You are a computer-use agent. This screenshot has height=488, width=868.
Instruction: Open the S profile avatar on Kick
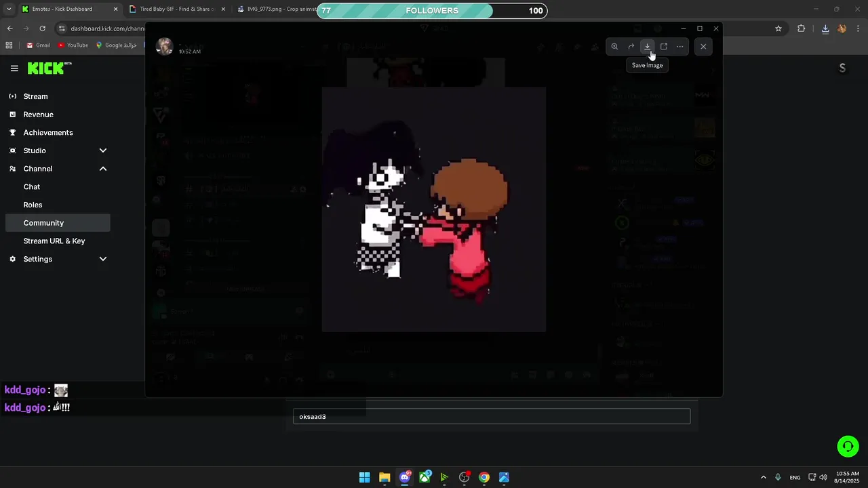842,68
